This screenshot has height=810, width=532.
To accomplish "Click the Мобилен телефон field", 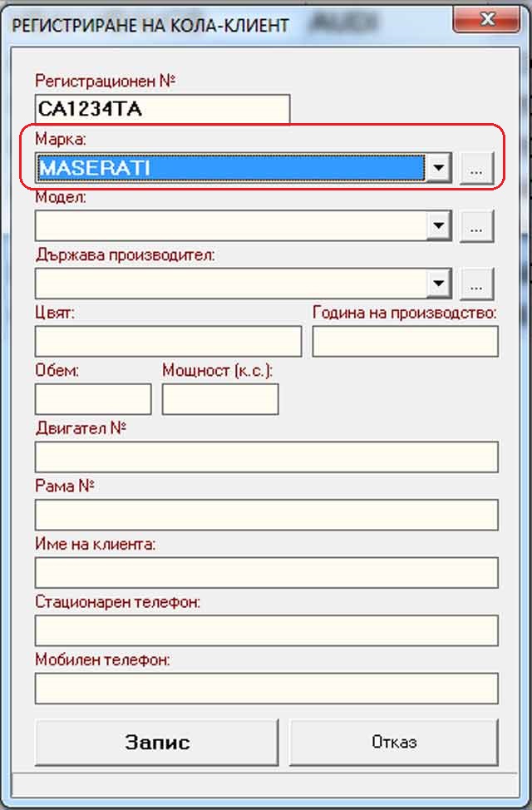I will [267, 688].
